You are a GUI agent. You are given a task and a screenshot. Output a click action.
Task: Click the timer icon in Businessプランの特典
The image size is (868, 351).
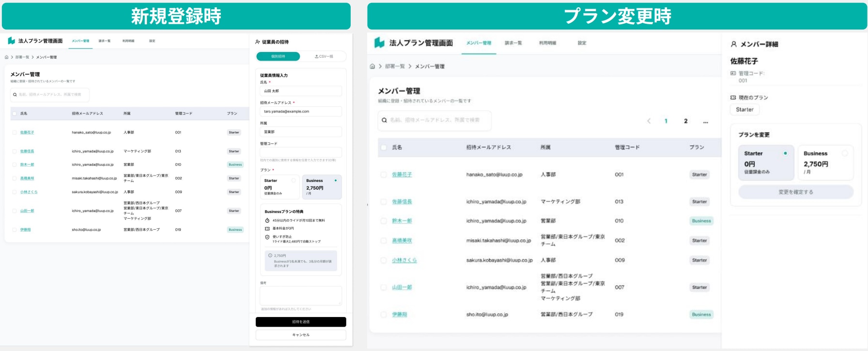click(x=267, y=220)
